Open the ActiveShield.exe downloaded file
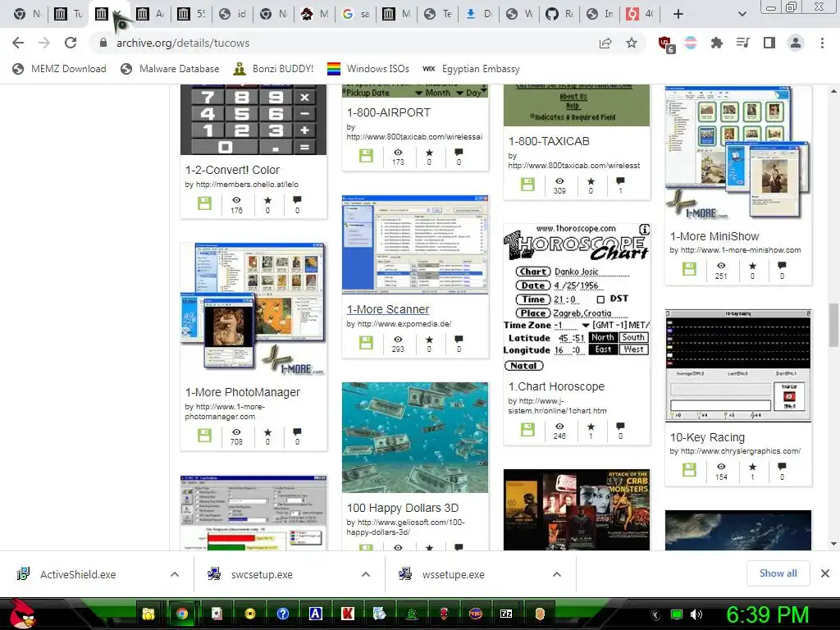The width and height of the screenshot is (840, 630). coord(77,574)
